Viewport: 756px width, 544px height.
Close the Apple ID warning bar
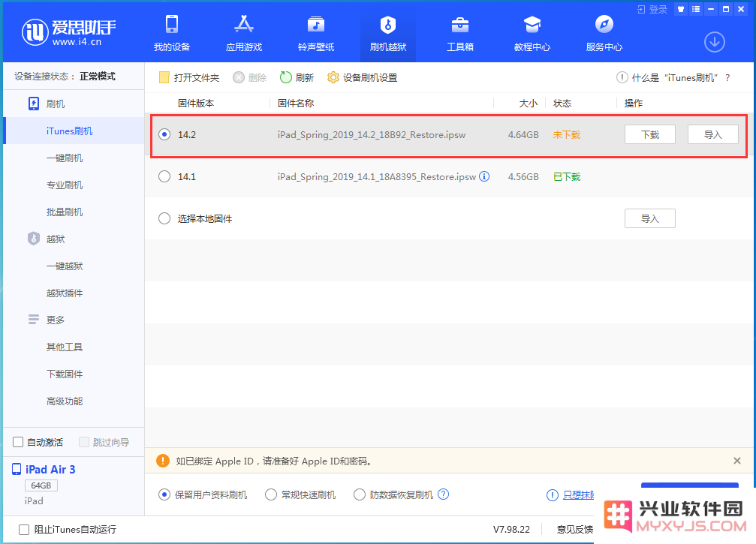click(736, 461)
